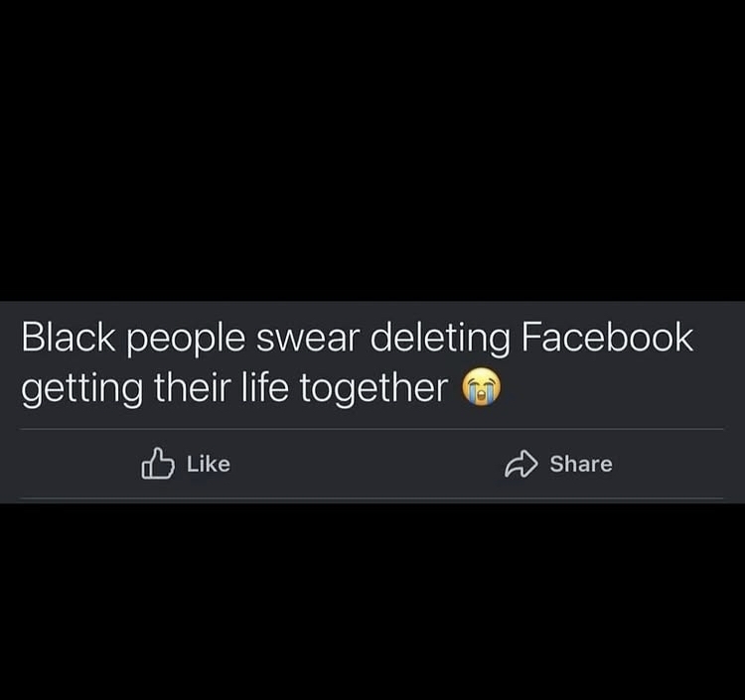This screenshot has width=745, height=700.
Task: Click the word 'deleting' in the post
Action: [x=439, y=339]
